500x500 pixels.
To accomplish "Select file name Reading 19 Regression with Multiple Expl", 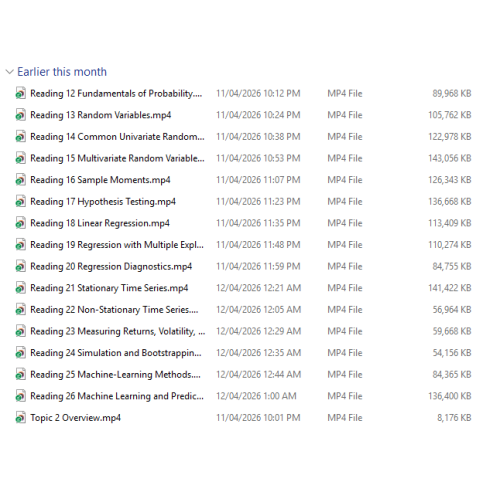I will (117, 245).
